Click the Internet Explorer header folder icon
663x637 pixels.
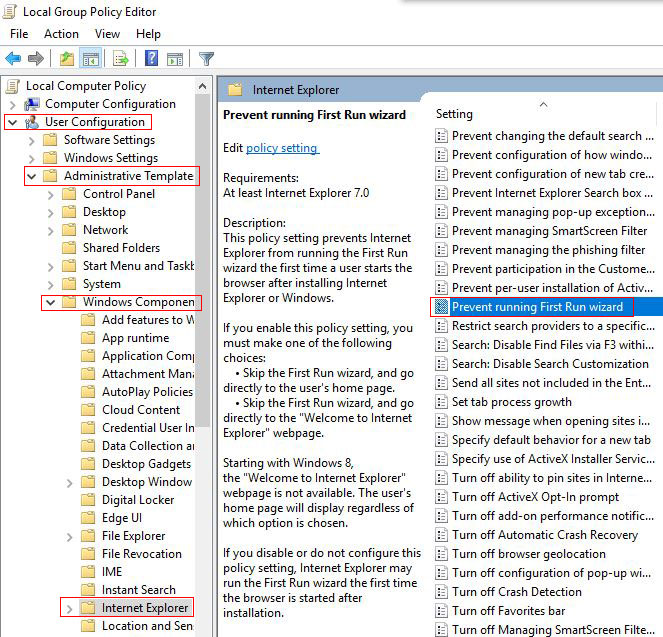(x=235, y=90)
